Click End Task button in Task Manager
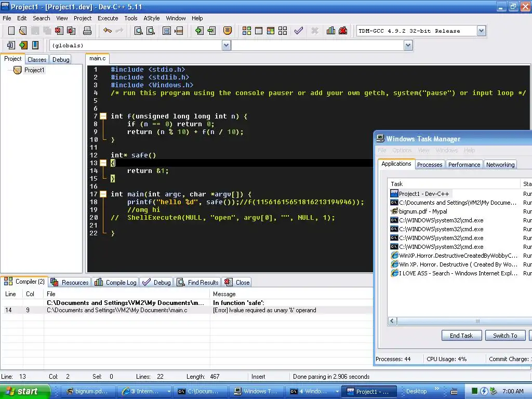The height and width of the screenshot is (399, 532). point(461,336)
